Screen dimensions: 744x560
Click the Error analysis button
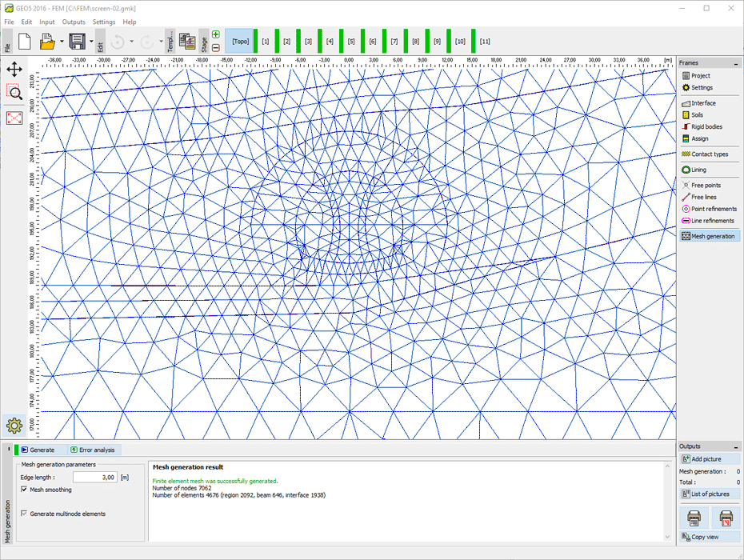point(93,450)
